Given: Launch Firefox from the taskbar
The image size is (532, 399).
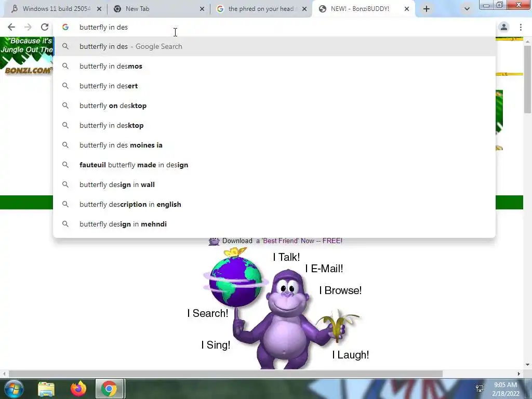Looking at the screenshot, I should [78, 389].
